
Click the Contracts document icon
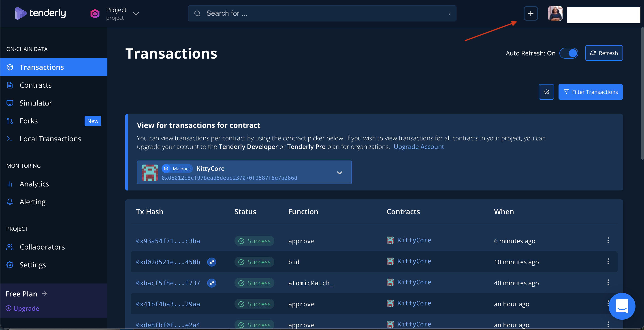[10, 85]
